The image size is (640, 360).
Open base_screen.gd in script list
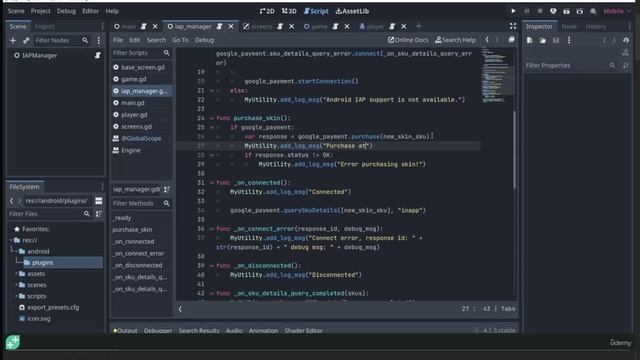coord(142,67)
